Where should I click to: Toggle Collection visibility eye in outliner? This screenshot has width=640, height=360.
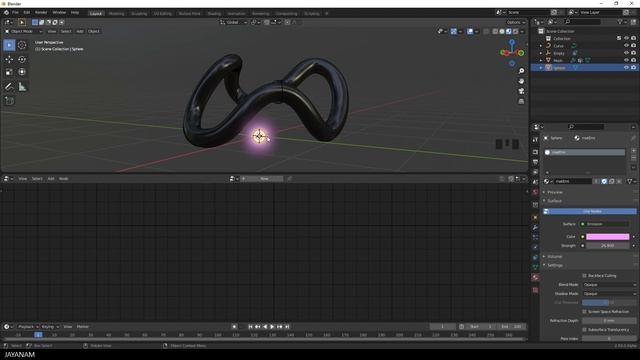[x=626, y=38]
